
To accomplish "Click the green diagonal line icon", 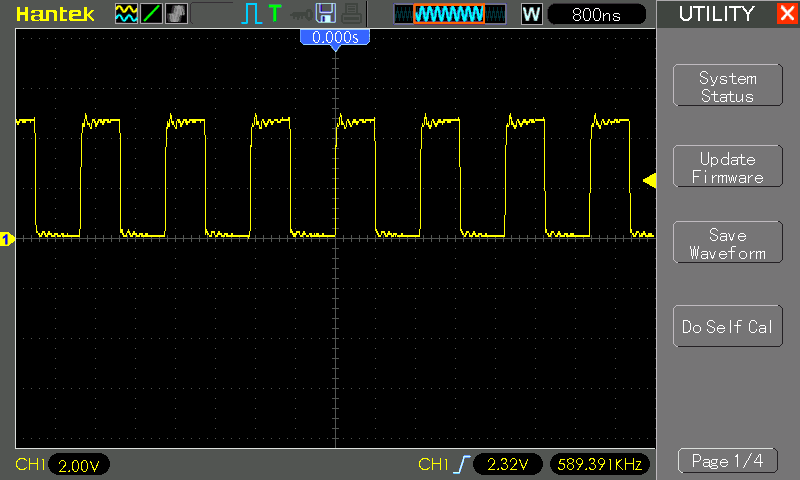I will click(x=152, y=14).
